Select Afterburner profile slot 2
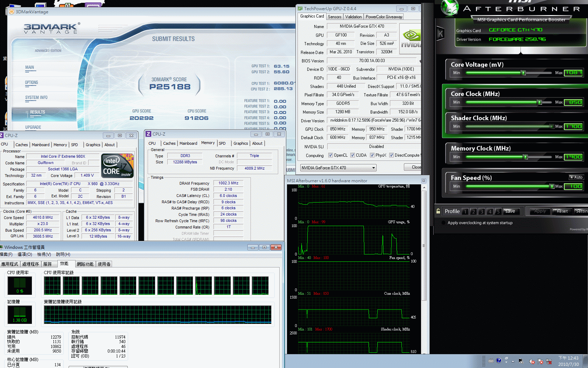Viewport: 588px width, 368px height. click(x=473, y=211)
